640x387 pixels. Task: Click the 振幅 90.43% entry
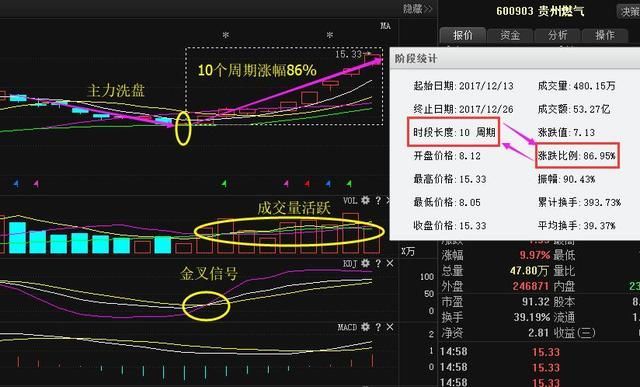(x=566, y=179)
